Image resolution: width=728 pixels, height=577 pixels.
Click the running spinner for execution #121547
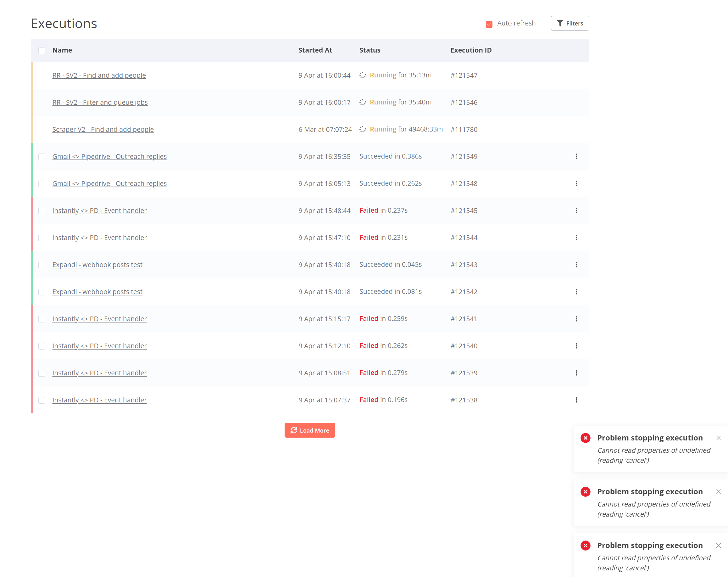pyautogui.click(x=363, y=75)
